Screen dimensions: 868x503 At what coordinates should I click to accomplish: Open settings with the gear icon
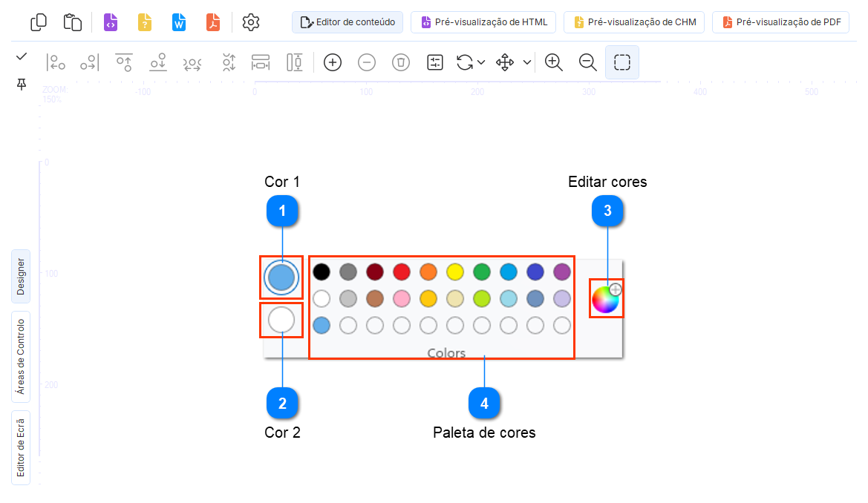coord(251,22)
